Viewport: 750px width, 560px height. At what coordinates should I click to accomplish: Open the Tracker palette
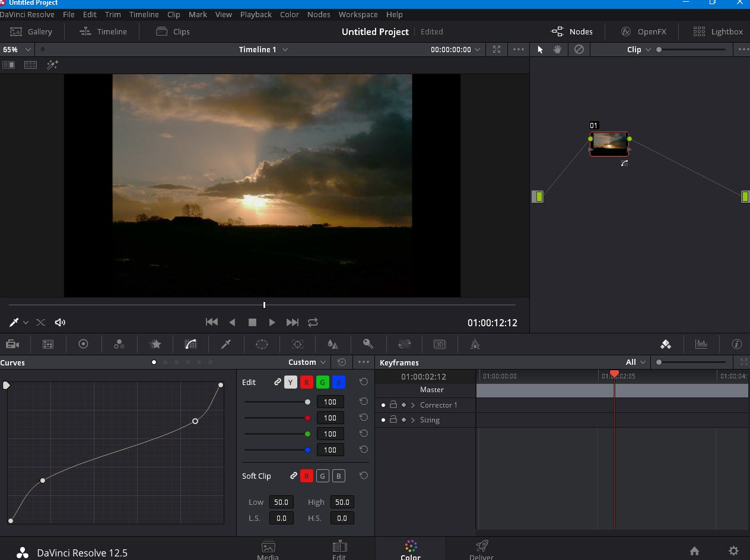click(297, 344)
